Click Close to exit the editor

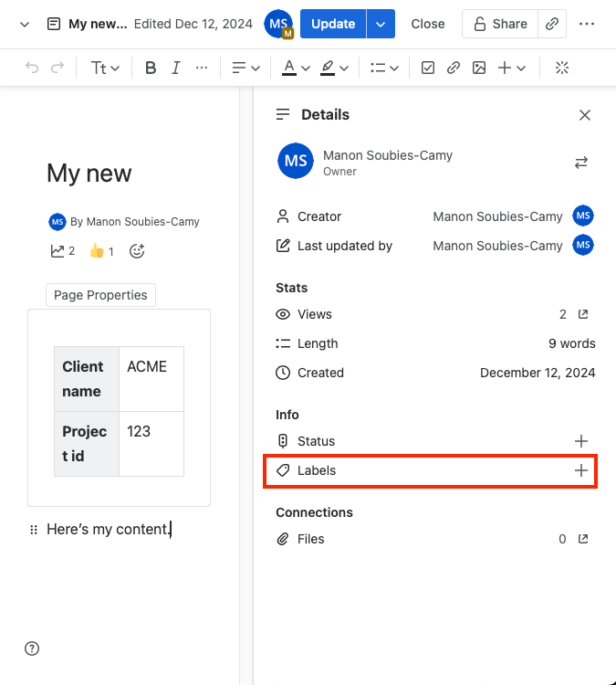pos(428,24)
